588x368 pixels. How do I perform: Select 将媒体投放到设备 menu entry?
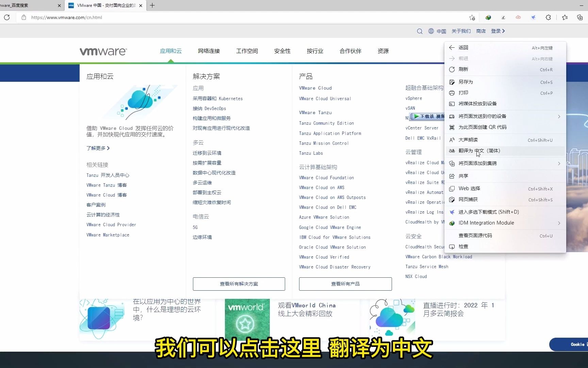505,104
